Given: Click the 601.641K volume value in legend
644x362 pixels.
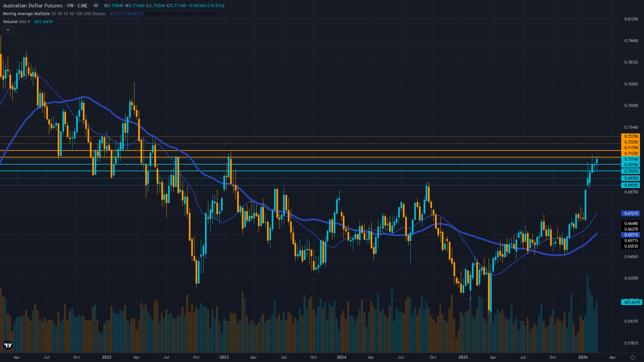Looking at the screenshot, I should tap(44, 22).
